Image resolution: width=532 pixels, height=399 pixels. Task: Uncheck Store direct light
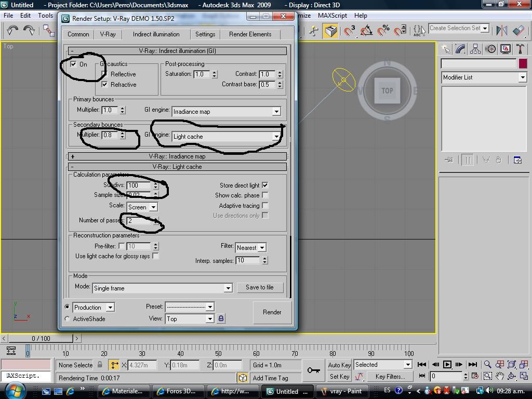point(265,185)
